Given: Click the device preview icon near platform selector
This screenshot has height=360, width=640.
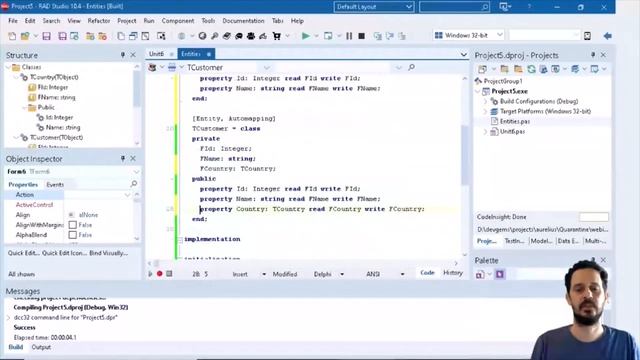Looking at the screenshot, I should point(587,36).
